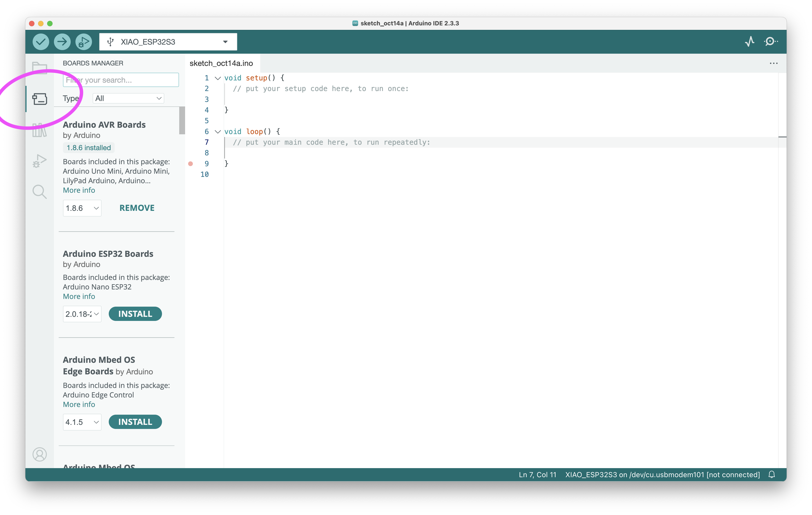Focus the boards search filter field
The height and width of the screenshot is (515, 812).
click(121, 80)
